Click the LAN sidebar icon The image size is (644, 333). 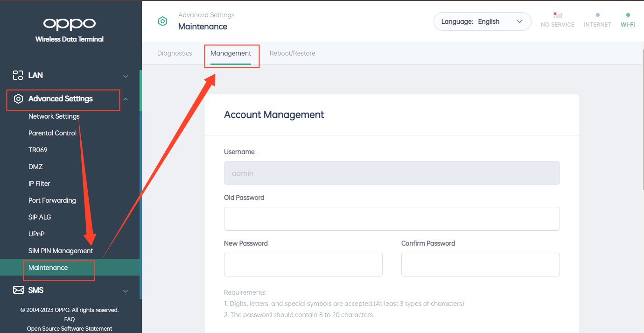pyautogui.click(x=18, y=75)
